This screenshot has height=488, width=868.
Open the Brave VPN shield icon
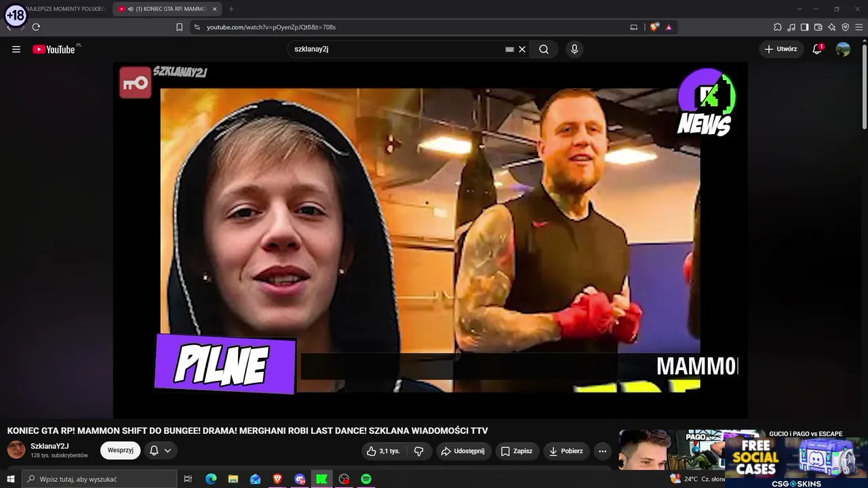point(846,27)
